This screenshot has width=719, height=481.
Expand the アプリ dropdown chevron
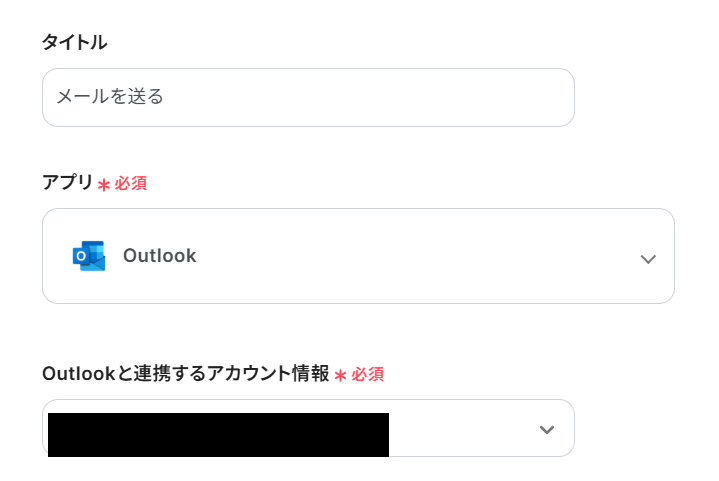tap(648, 259)
